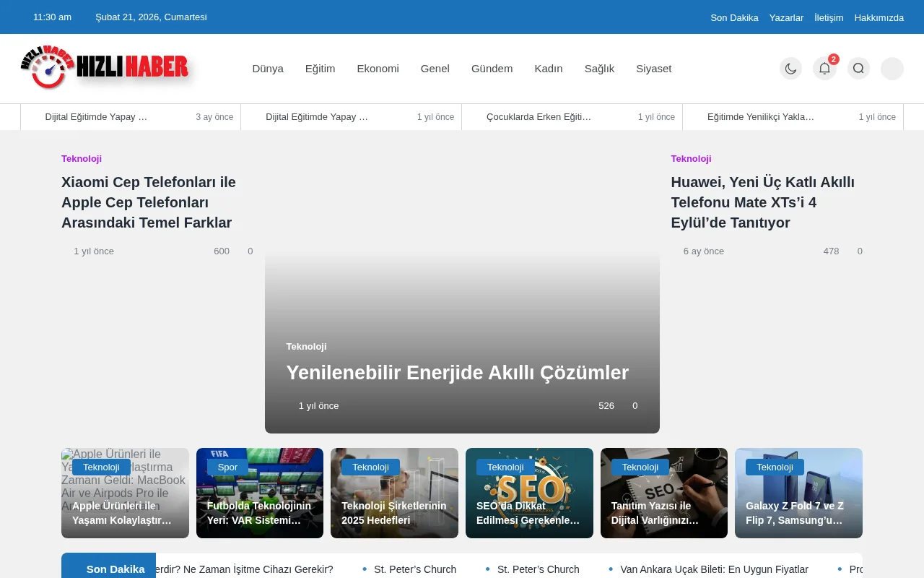
Task: Click the views counter icon showing 526
Action: tap(593, 405)
